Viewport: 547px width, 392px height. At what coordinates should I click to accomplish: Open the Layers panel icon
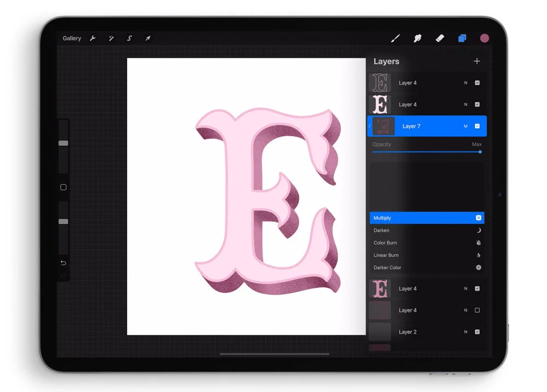tap(462, 38)
